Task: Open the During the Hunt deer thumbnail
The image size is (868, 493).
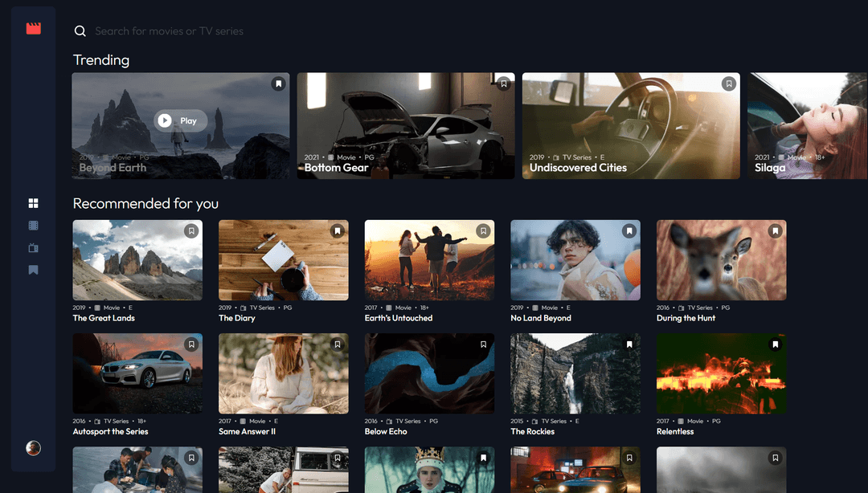Action: pyautogui.click(x=721, y=260)
